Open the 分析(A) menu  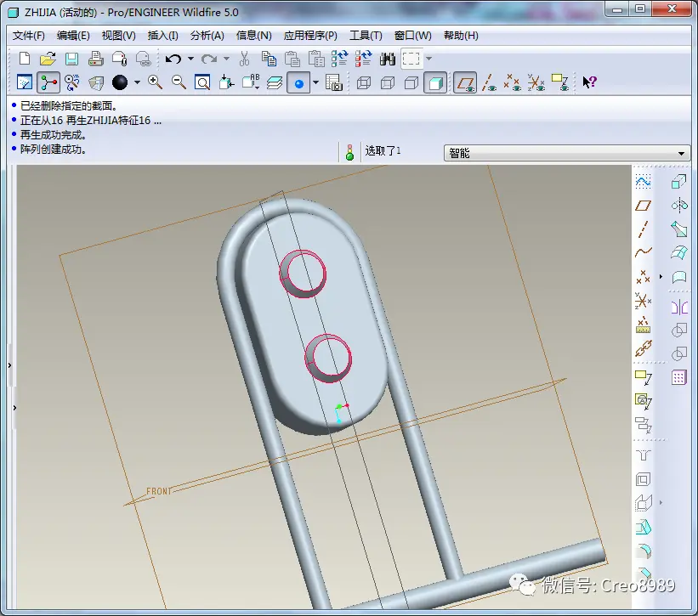207,36
